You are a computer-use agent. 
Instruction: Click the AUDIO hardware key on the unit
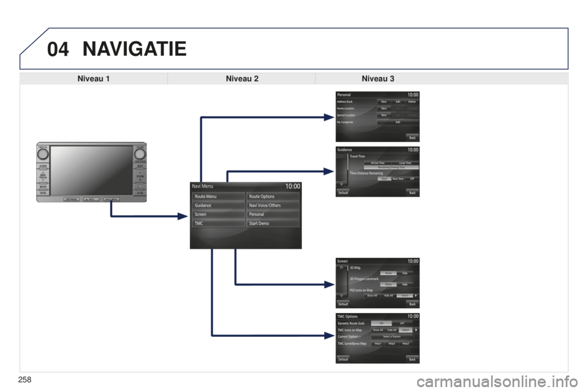coord(43,166)
